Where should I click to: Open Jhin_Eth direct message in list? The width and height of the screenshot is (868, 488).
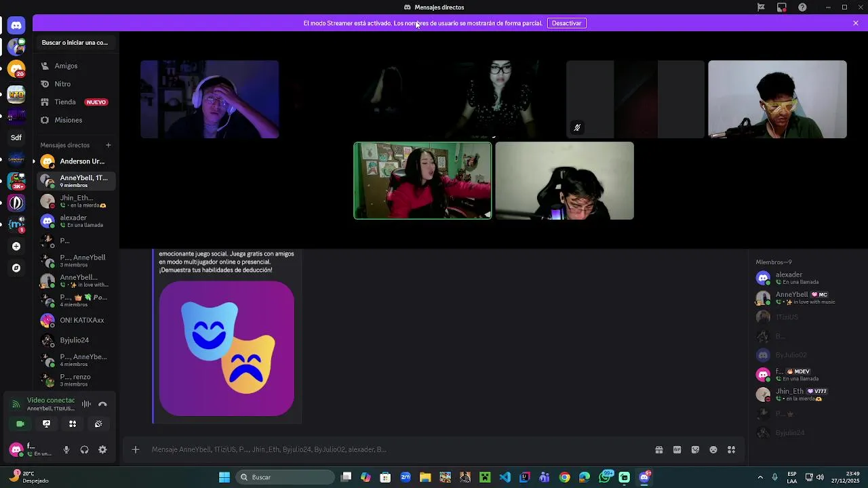(x=76, y=201)
